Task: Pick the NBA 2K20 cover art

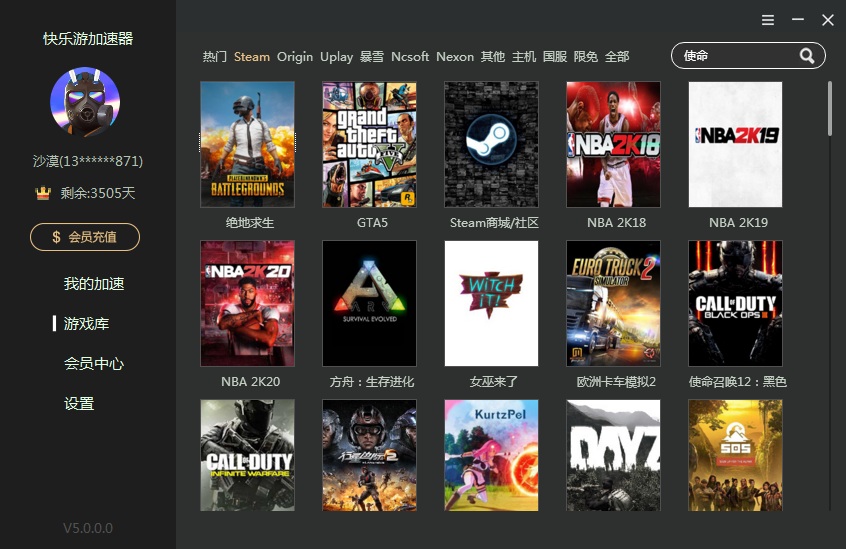Action: coord(248,304)
